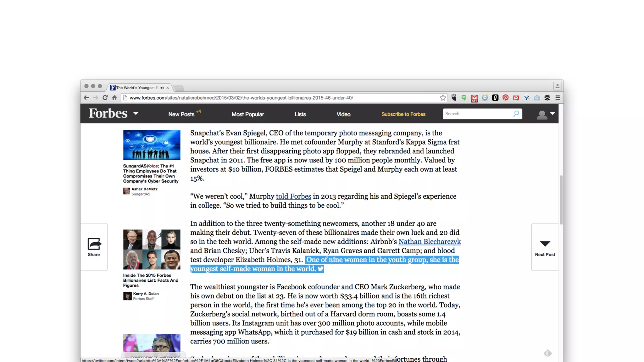The image size is (644, 362).
Task: Bookmark this page with the star icon
Action: 443,98
